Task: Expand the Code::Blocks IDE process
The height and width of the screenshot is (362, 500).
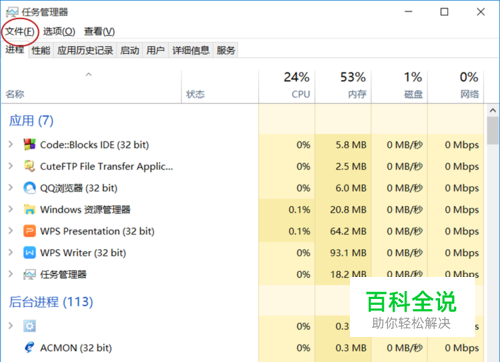Action: click(x=11, y=144)
